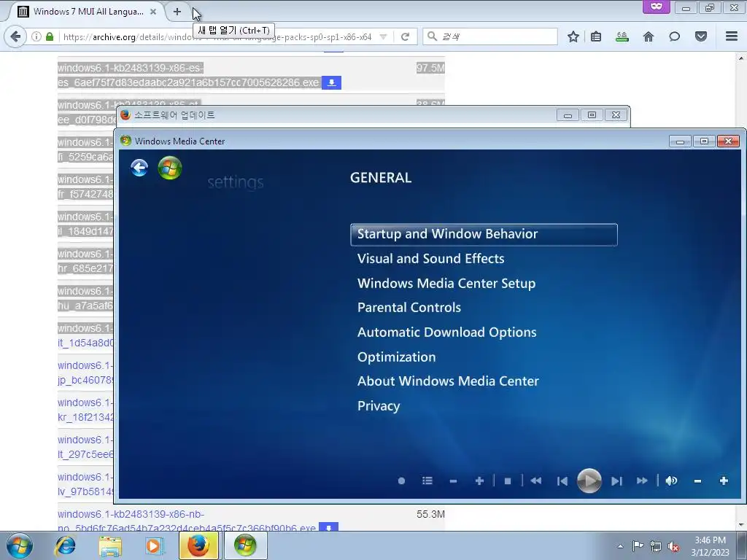Open the windows6.1-kb2483139-x86-nb-no link
Screen dimensions: 747x560
point(187,521)
